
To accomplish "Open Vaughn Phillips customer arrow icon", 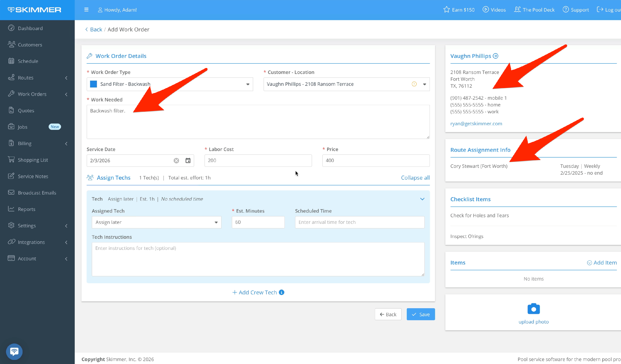I will [496, 56].
